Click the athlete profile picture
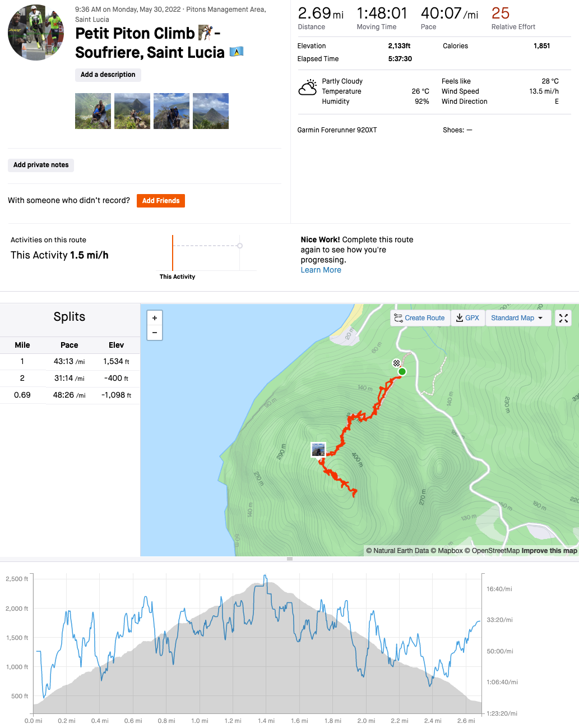The height and width of the screenshot is (728, 579). click(x=36, y=33)
